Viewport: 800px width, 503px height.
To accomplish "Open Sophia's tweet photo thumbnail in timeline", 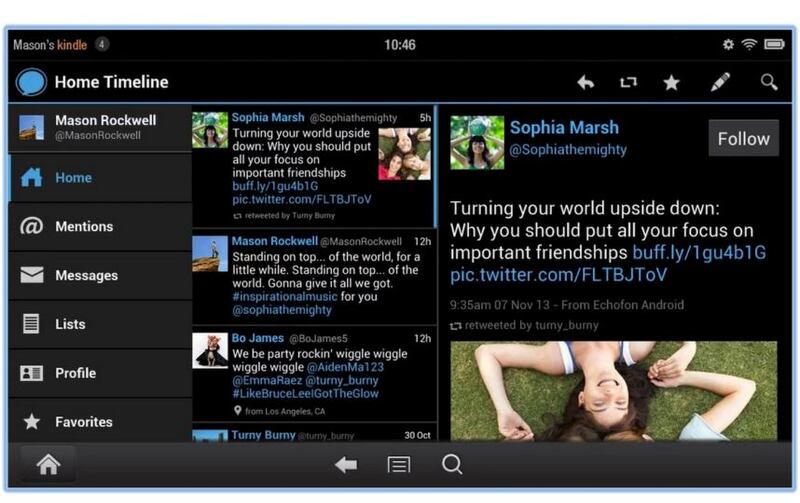I will (x=404, y=154).
